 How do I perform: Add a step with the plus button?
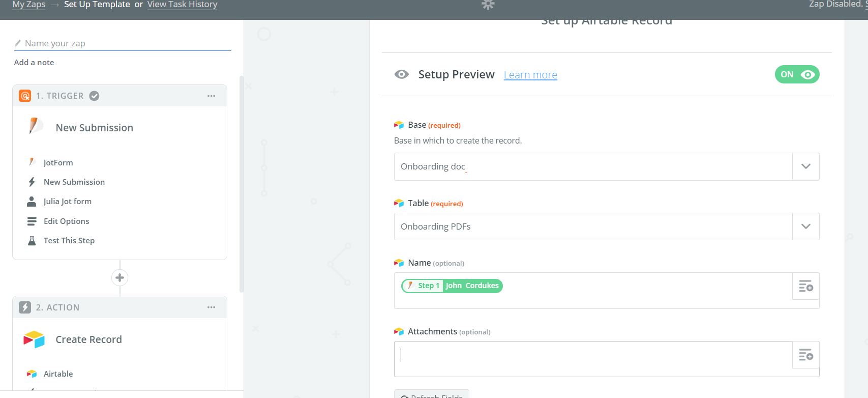119,277
